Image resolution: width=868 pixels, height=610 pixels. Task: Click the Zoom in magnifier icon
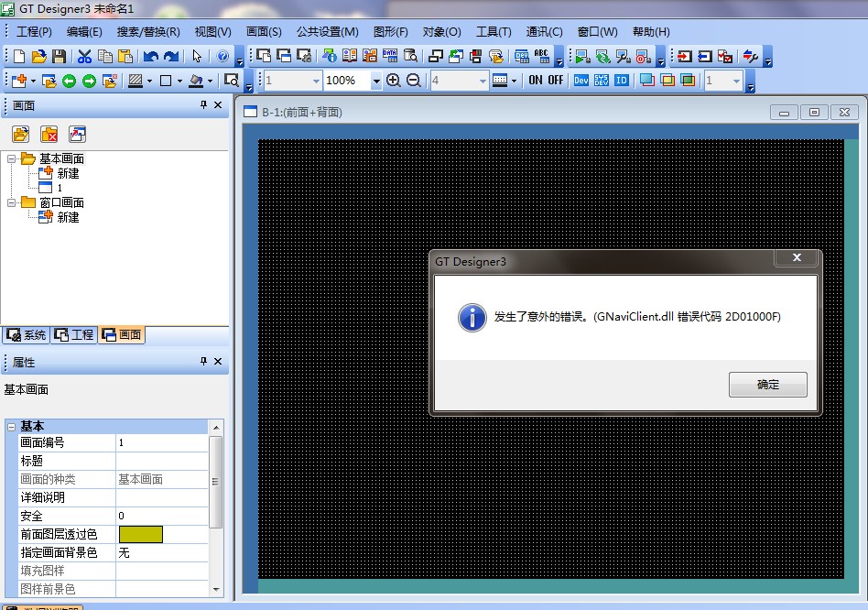coord(394,81)
